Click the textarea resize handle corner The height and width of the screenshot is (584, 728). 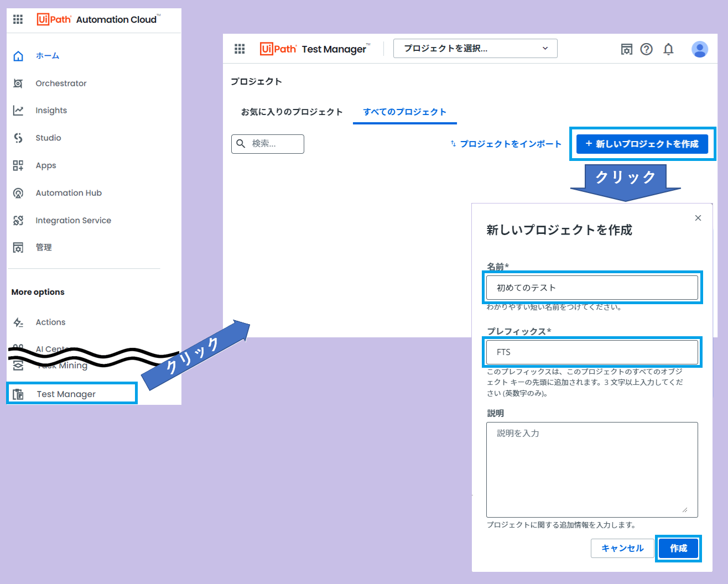click(685, 509)
